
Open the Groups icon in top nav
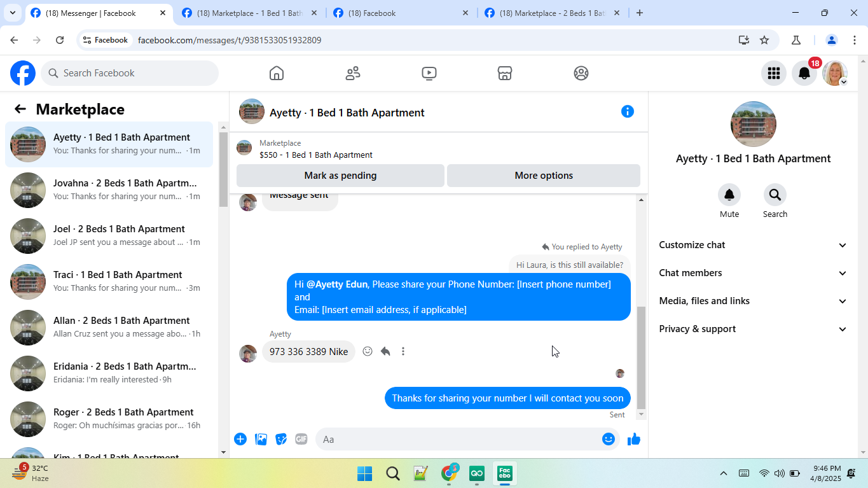point(581,73)
